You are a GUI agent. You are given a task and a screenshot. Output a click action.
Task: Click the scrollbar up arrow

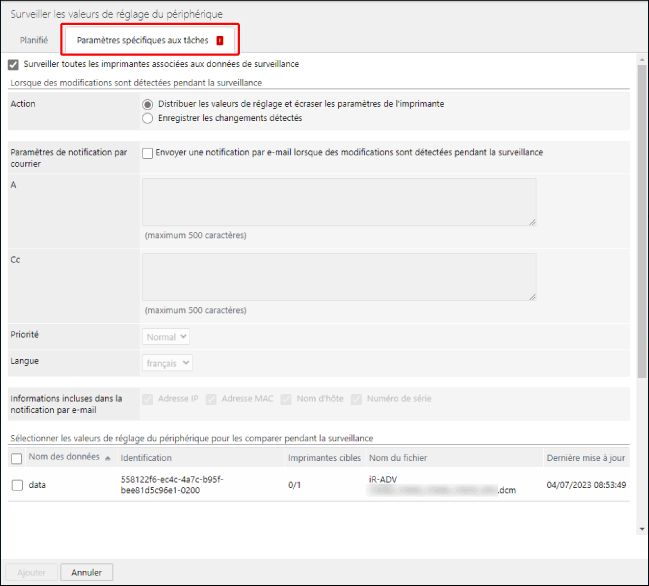point(640,58)
